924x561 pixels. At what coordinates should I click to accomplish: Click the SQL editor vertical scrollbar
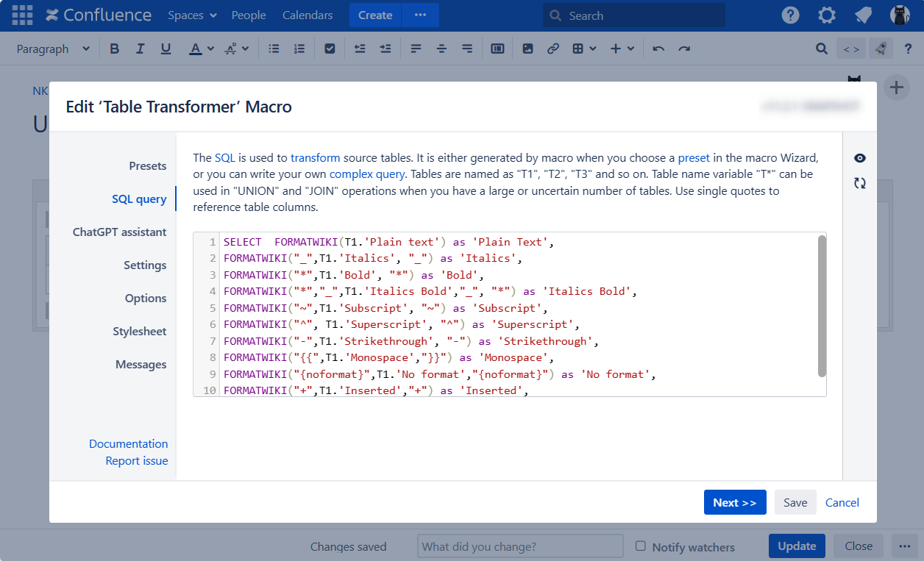821,306
